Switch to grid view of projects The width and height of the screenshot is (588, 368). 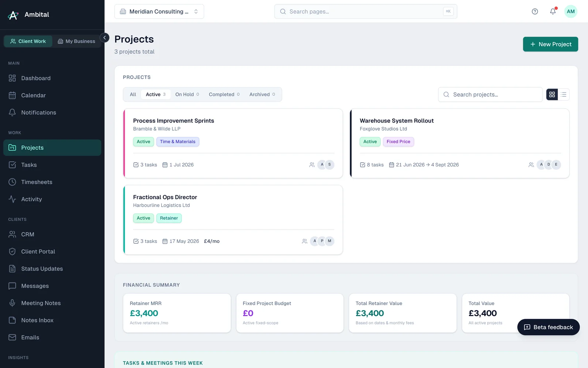click(552, 95)
